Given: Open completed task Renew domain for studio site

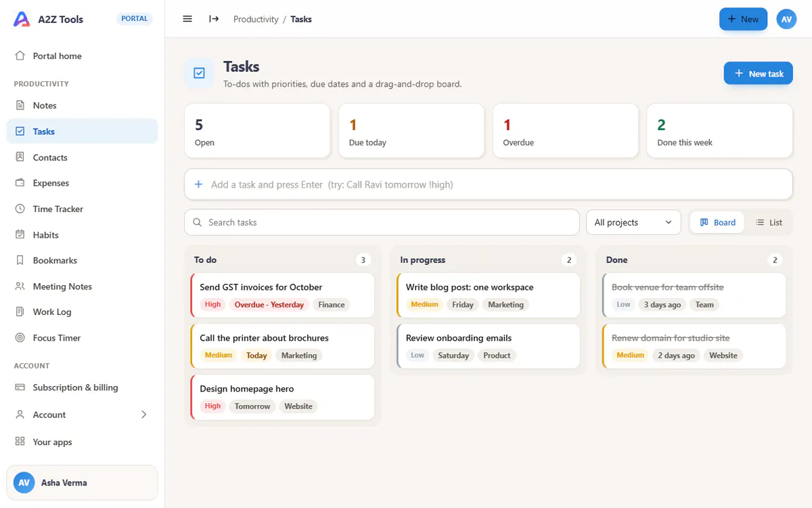Looking at the screenshot, I should pos(694,346).
